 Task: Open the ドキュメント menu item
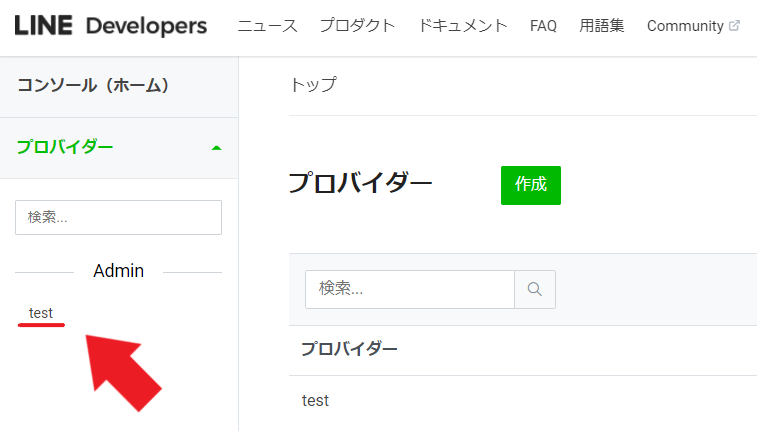pos(463,26)
